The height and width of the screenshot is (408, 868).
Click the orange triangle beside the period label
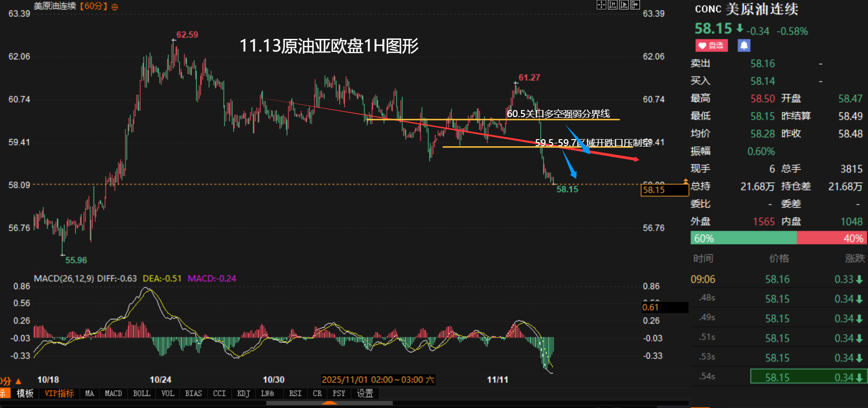click(19, 381)
